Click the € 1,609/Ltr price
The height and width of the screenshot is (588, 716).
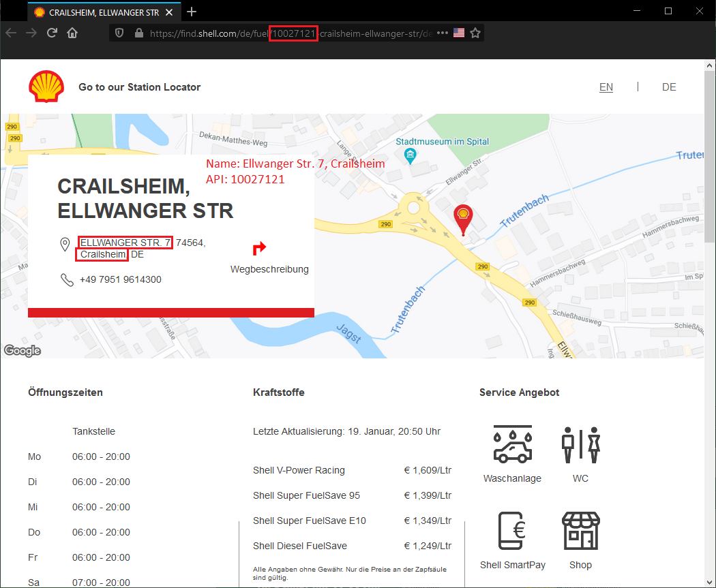pos(428,470)
